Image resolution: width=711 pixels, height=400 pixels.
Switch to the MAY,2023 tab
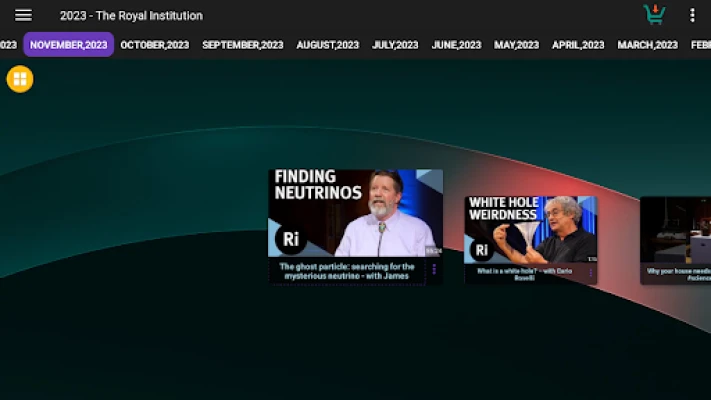(516, 45)
